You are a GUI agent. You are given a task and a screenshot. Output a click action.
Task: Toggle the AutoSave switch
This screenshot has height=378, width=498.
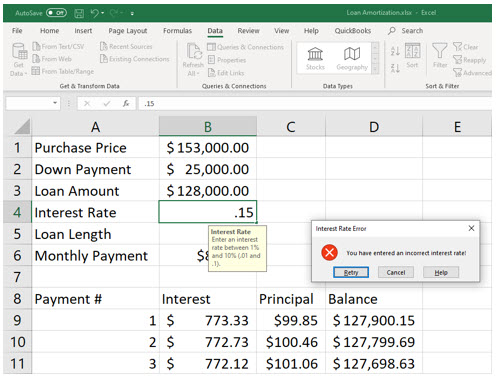tap(56, 13)
